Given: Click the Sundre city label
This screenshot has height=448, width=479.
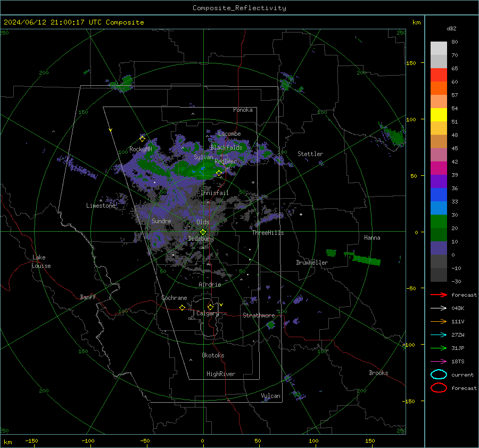Looking at the screenshot, I should pos(161,221).
